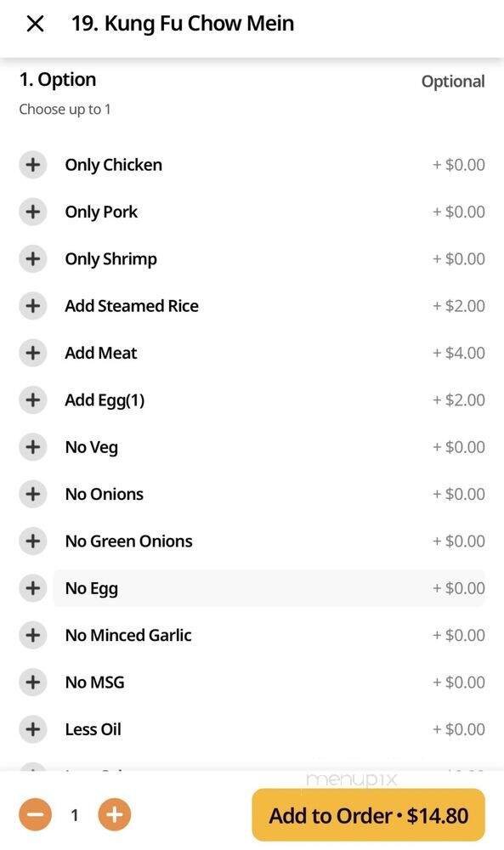504x850 pixels.
Task: Enable the No MSG option
Action: (x=32, y=682)
